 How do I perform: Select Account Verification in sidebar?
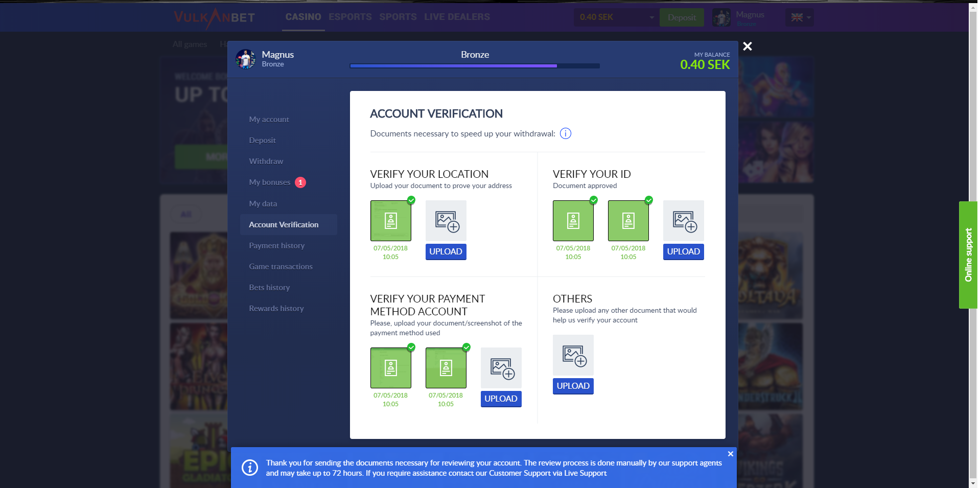pyautogui.click(x=289, y=224)
